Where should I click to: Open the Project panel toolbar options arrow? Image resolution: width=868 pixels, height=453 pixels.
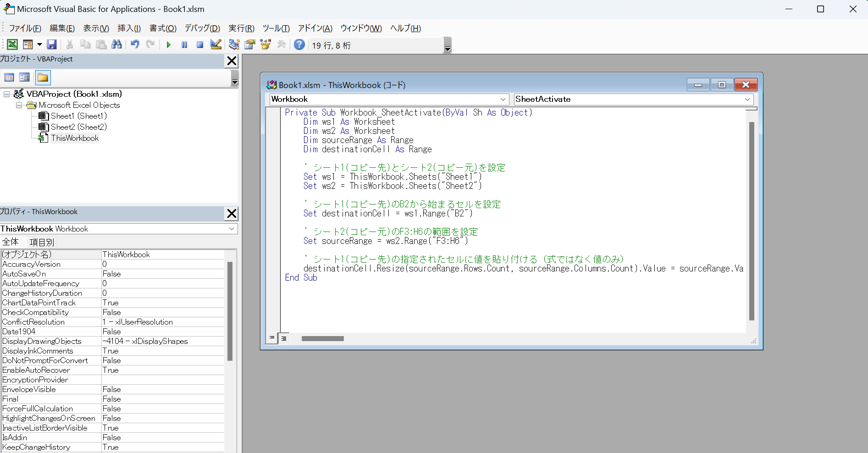pyautogui.click(x=235, y=78)
